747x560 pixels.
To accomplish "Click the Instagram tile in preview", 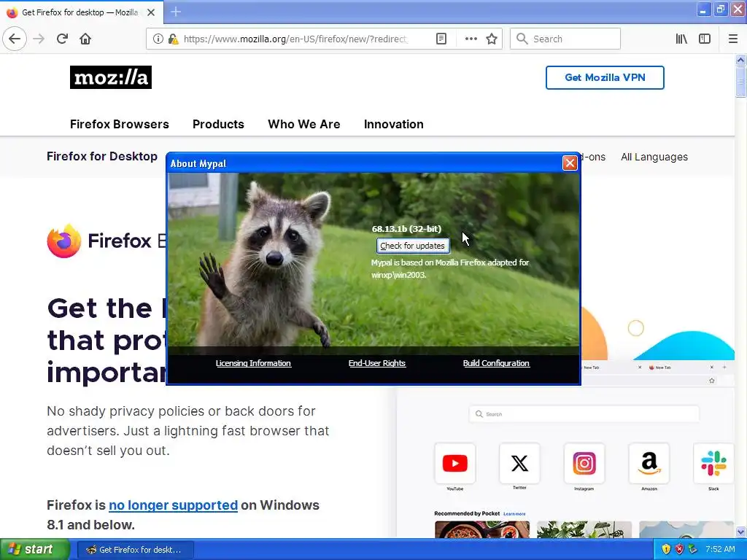I will point(584,463).
